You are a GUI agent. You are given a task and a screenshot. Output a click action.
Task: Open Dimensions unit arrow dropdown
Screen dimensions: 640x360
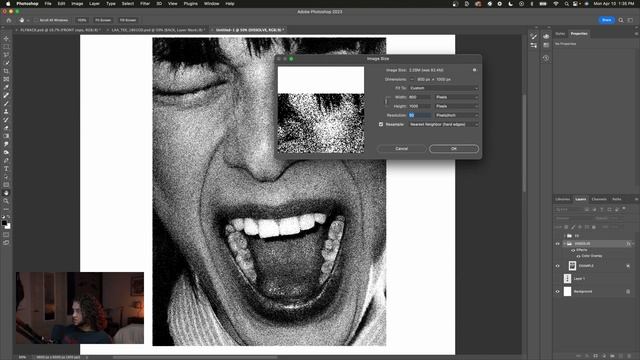[x=412, y=79]
